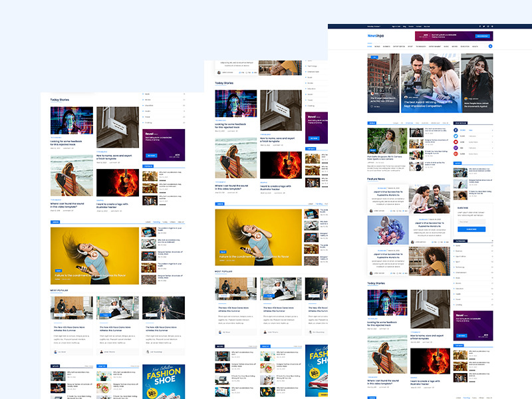
Task: Open the Instagram icon in the top header bar
Action: 489,27
